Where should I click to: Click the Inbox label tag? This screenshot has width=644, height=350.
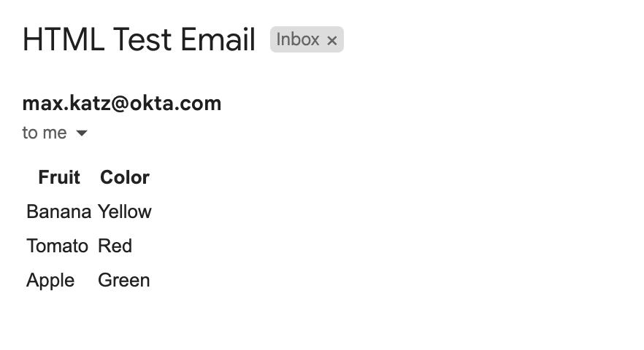pyautogui.click(x=298, y=39)
